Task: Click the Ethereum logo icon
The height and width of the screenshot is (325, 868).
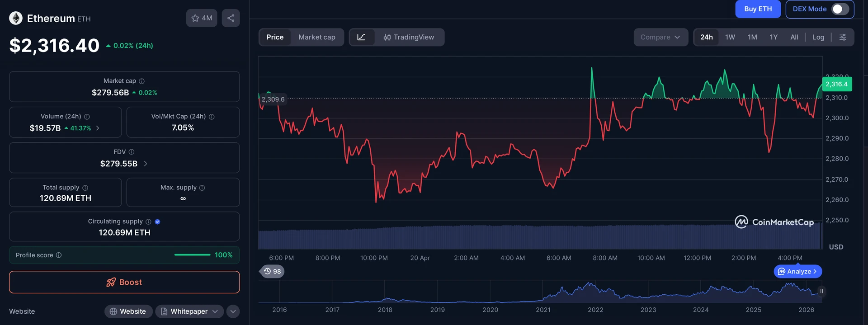Action: 16,18
